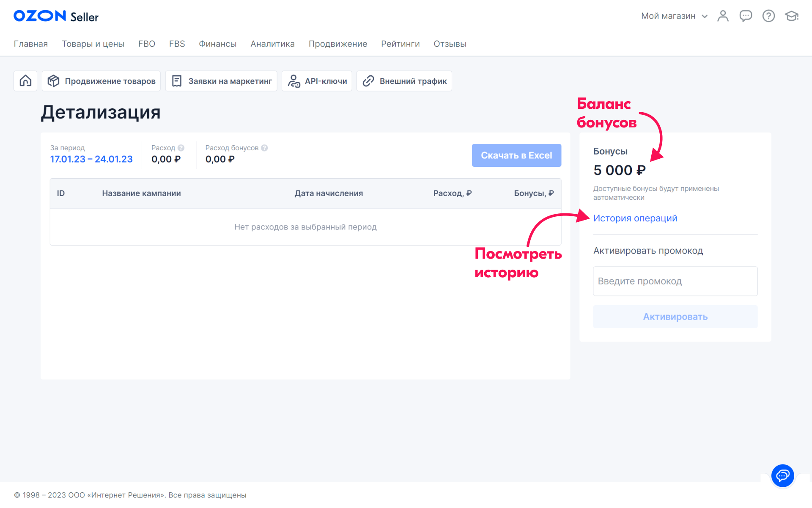Click the copyright footer text

point(130,495)
